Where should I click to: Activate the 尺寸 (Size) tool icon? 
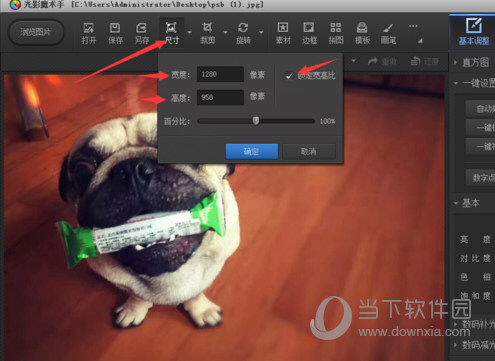[171, 33]
